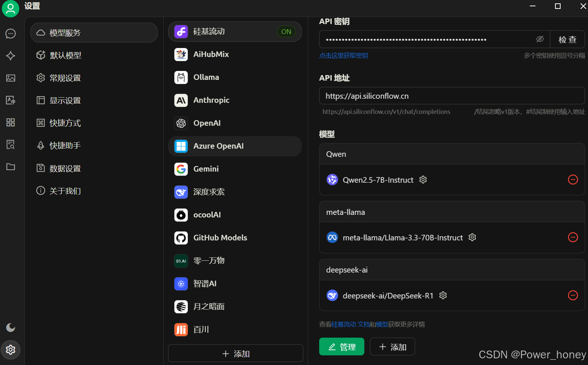Screen dimensions: 588x365
Task: Open 显示设置 settings section
Action: (x=94, y=101)
